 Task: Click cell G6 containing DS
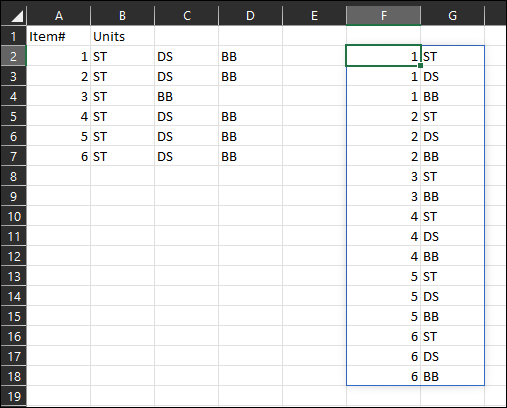coord(452,136)
